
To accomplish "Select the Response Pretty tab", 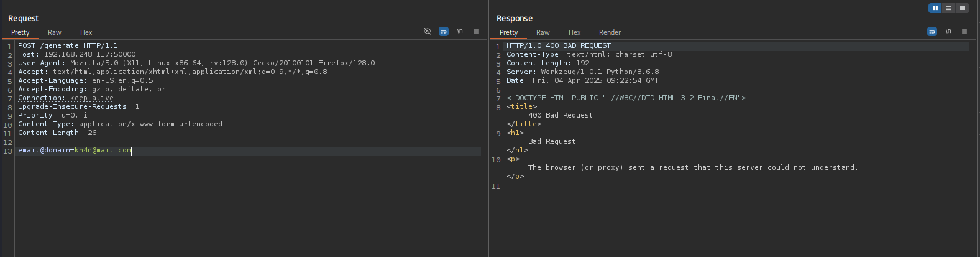I will click(x=508, y=32).
